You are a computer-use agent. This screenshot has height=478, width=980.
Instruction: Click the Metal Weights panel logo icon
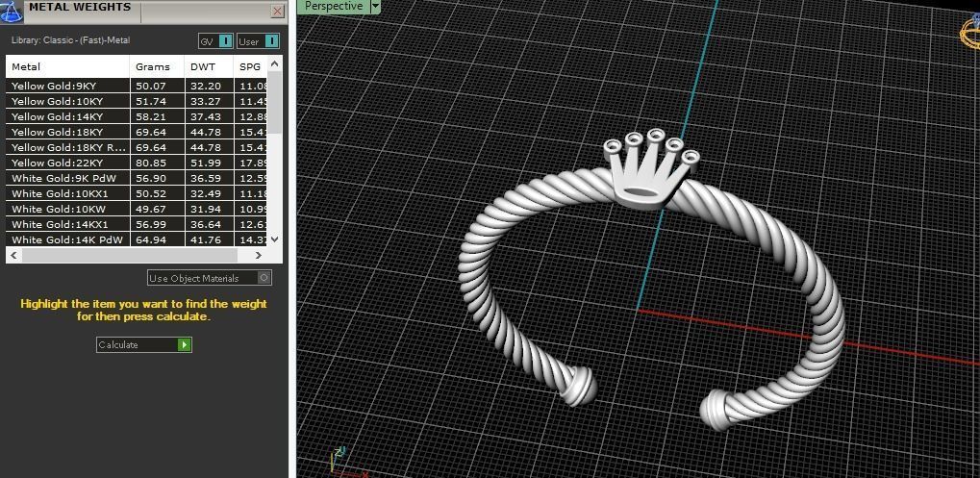tap(12, 12)
